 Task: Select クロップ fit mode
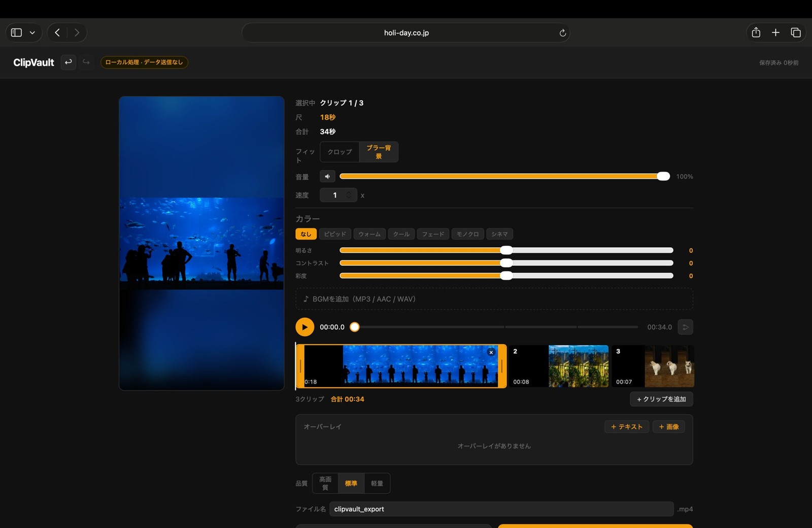point(340,152)
